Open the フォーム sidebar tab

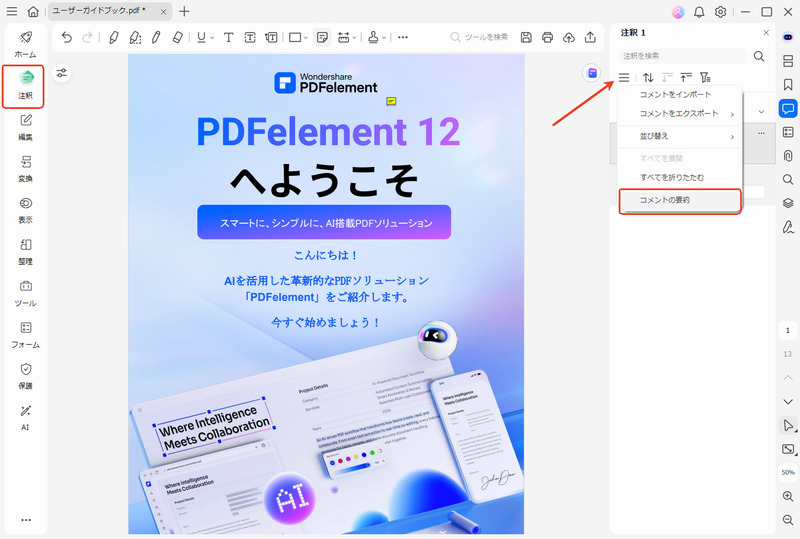pos(26,334)
